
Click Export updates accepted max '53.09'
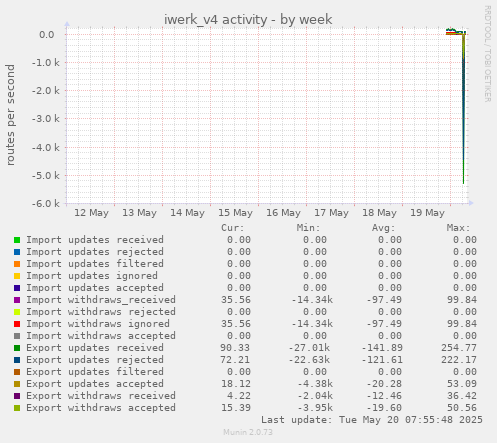(x=462, y=384)
